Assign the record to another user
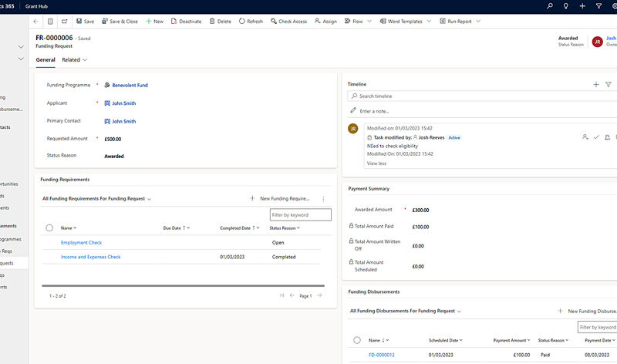This screenshot has height=364, width=617. (x=325, y=22)
